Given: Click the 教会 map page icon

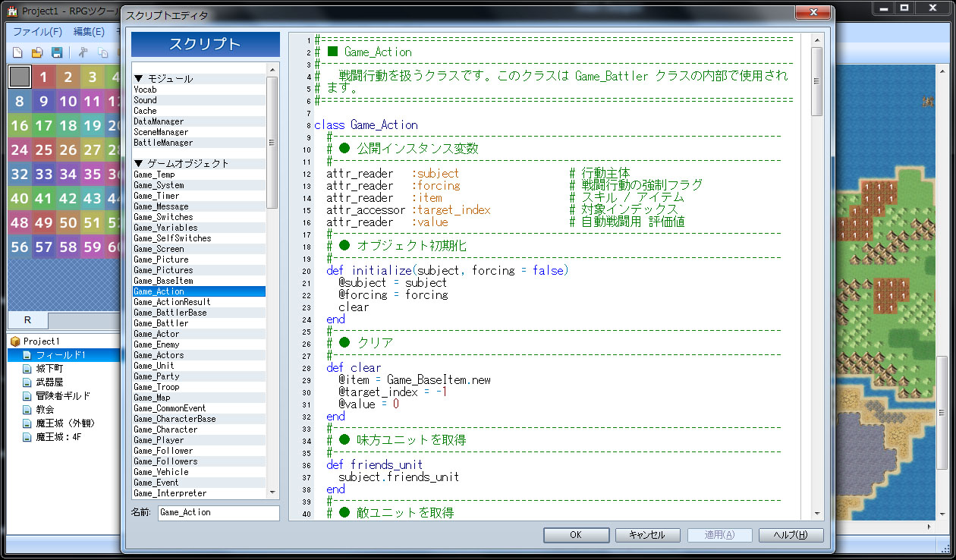Looking at the screenshot, I should coord(27,410).
